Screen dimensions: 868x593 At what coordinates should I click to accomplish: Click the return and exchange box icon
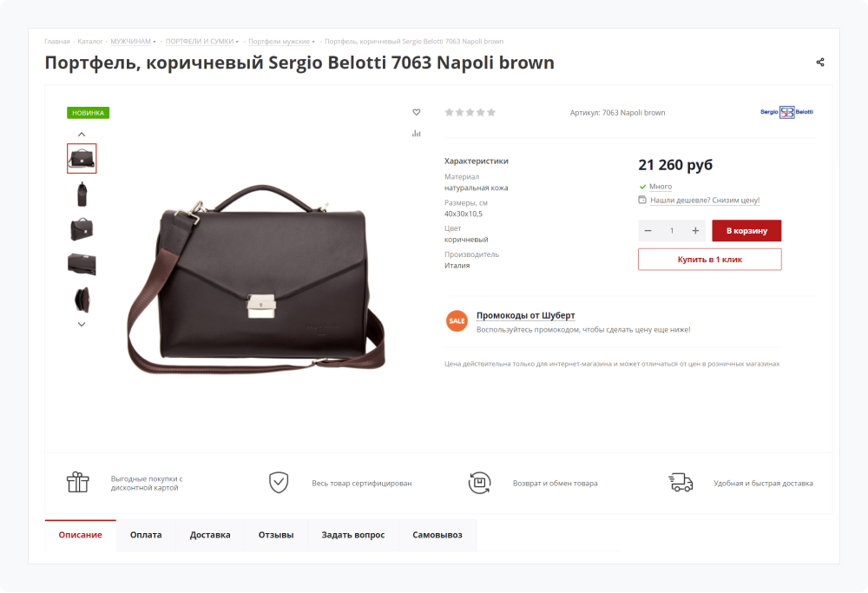[479, 483]
